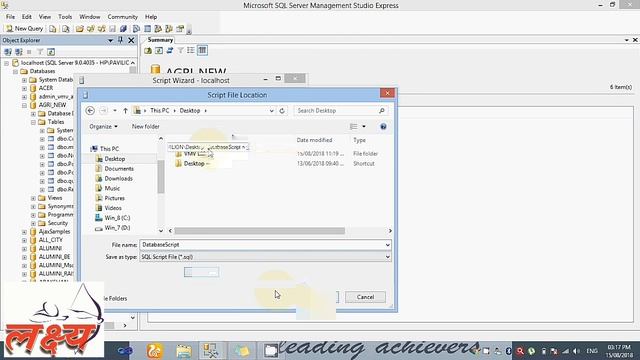Expand the ACER database node
This screenshot has height=360, width=640.
(24, 88)
